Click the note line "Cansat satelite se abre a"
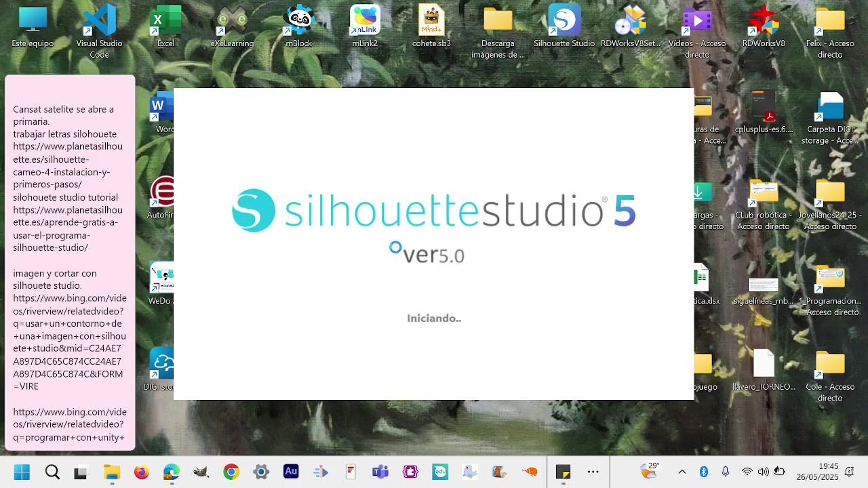The image size is (868, 488). (x=64, y=109)
